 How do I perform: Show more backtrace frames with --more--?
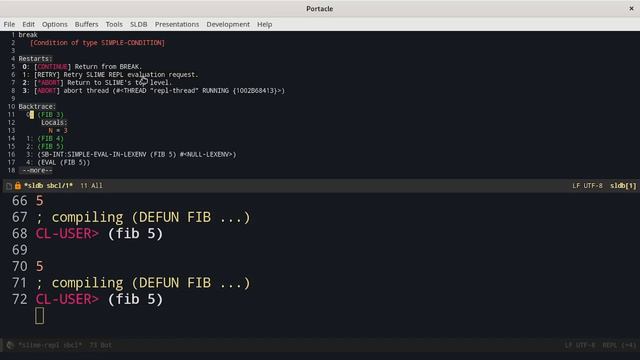37,170
